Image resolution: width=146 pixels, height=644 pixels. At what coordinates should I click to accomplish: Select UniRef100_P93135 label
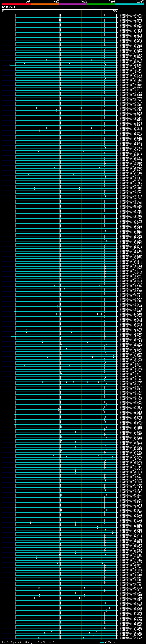[131, 85]
